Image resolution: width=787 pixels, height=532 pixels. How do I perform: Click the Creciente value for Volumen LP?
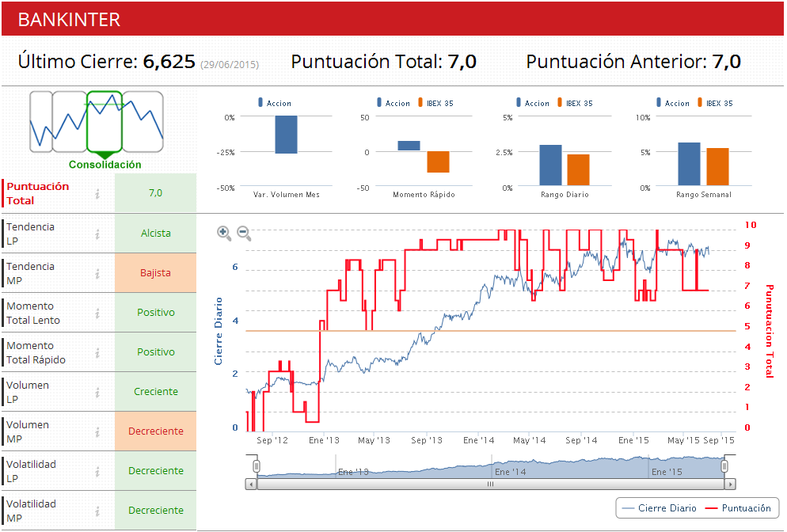[x=156, y=392]
